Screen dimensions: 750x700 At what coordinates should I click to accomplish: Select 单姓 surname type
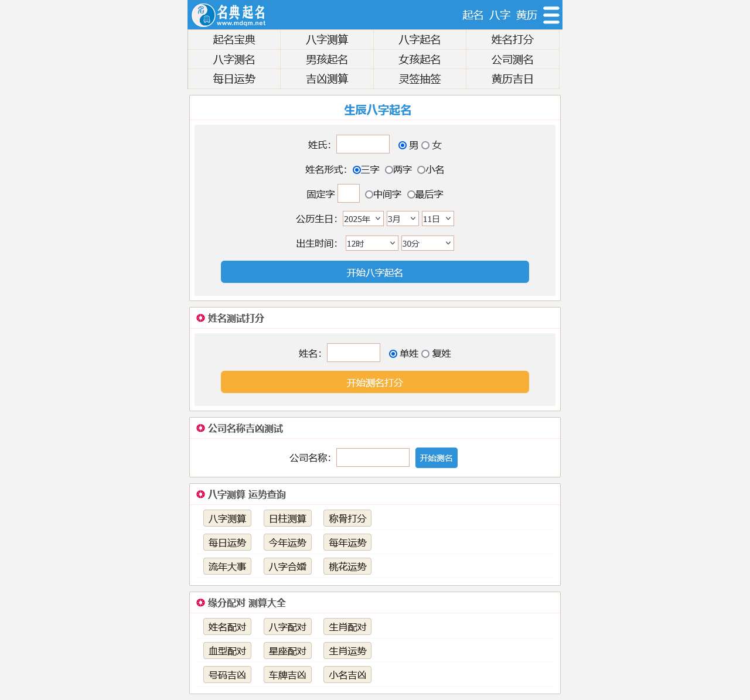393,354
